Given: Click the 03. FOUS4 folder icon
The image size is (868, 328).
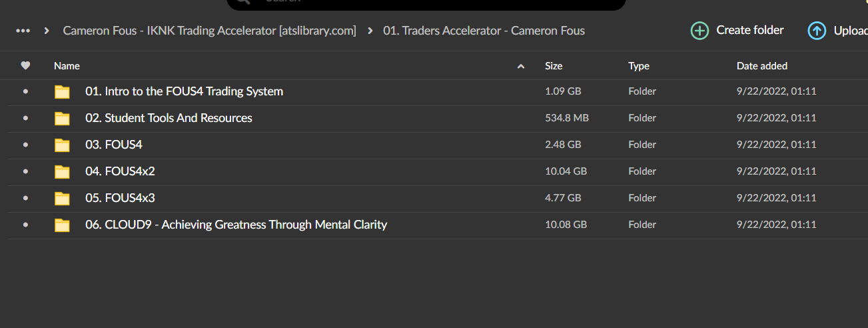Looking at the screenshot, I should click(x=62, y=145).
